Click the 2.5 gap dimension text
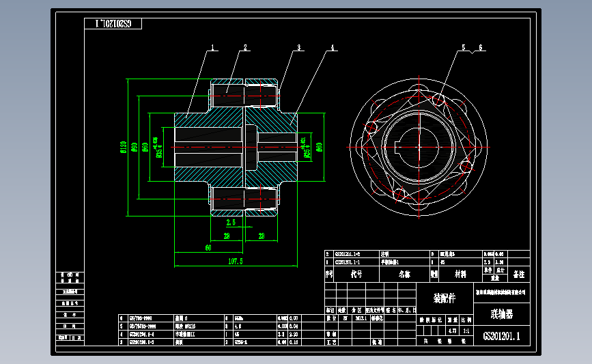Image resolution: width=592 pixels, height=364 pixels. 231,223
